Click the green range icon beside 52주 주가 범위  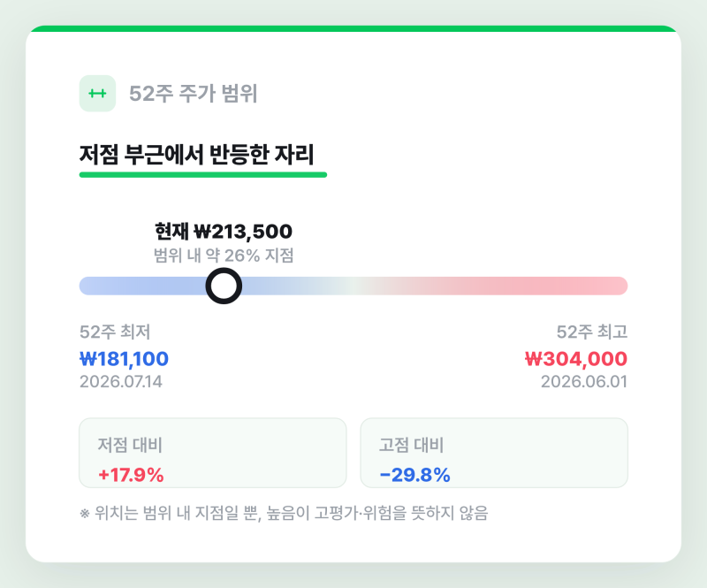[x=97, y=94]
